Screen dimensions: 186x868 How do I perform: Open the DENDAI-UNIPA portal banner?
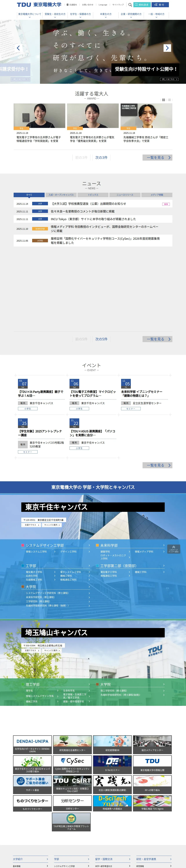[x=32, y=745]
